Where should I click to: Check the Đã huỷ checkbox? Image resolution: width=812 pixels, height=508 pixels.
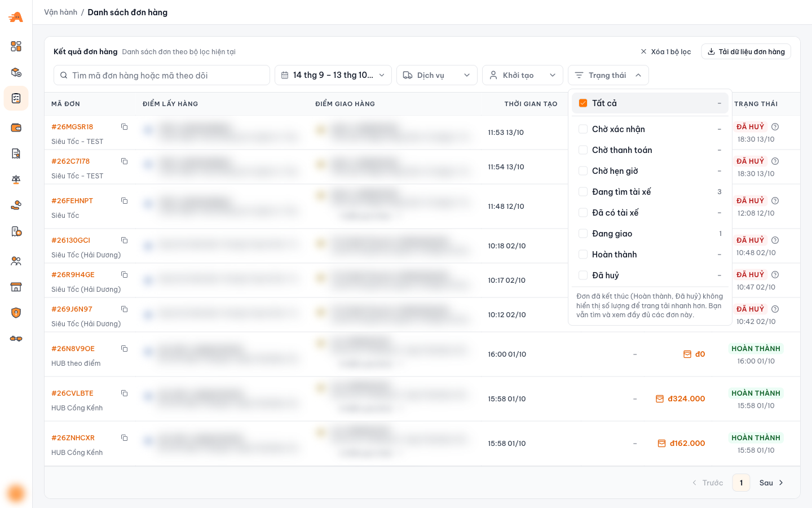(583, 275)
